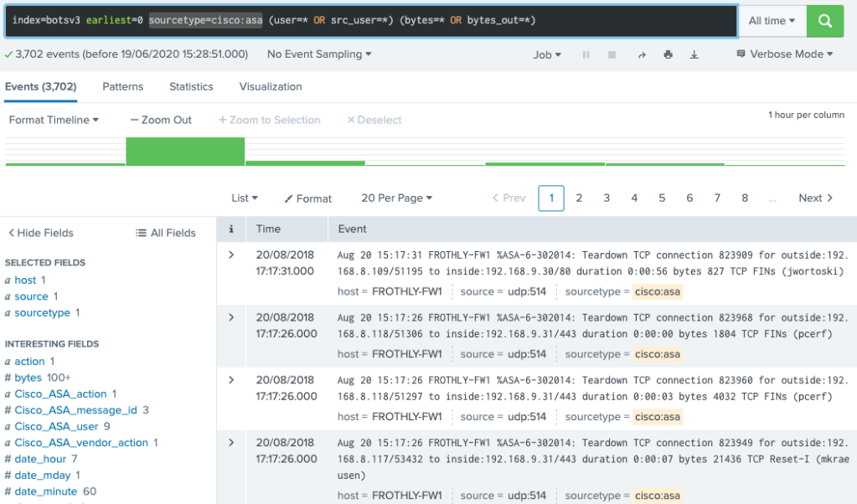Viewport: 857px width, 504px height.
Task: Click into the search query input
Action: pyautogui.click(x=369, y=21)
